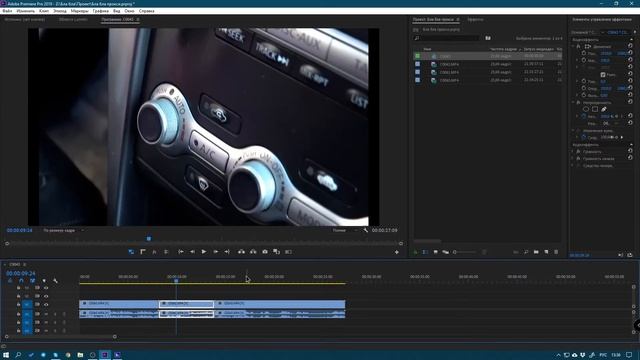Screen dimensions: 640x360
Task: Open the Клип menu
Action: [x=44, y=11]
